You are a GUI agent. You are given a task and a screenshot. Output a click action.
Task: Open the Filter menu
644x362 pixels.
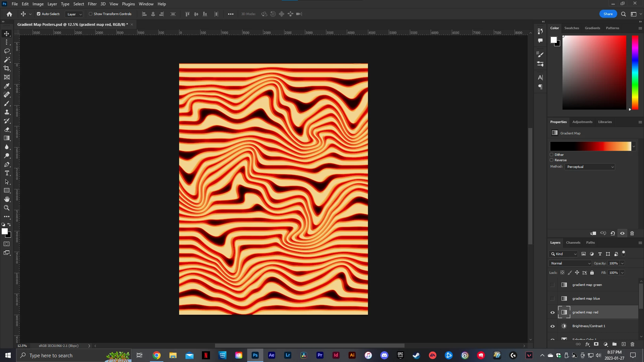point(92,4)
